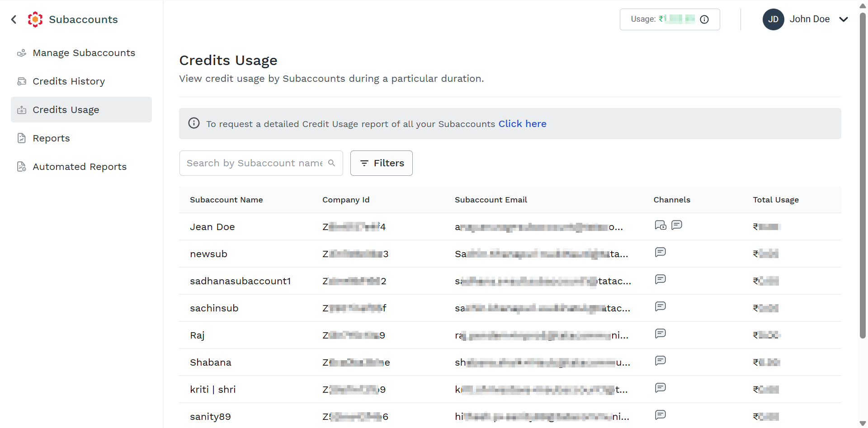Screen dimensions: 868x428
Task: Click the Credits History sidebar icon
Action: pyautogui.click(x=22, y=81)
